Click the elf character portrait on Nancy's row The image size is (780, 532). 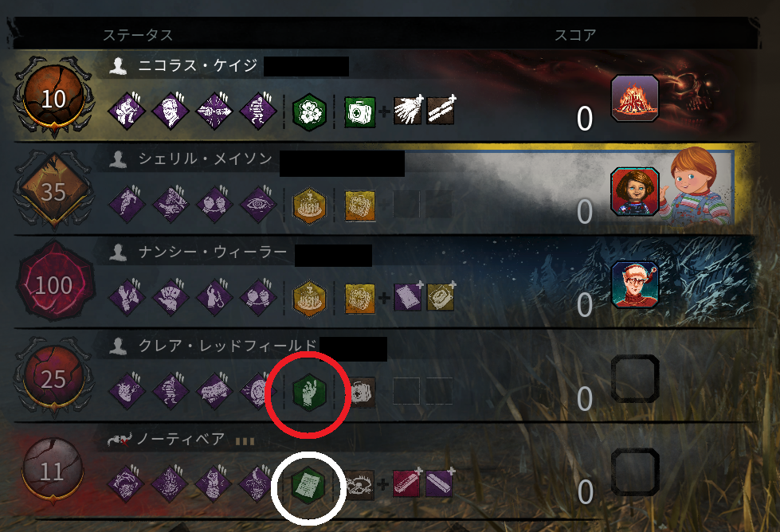pos(635,285)
